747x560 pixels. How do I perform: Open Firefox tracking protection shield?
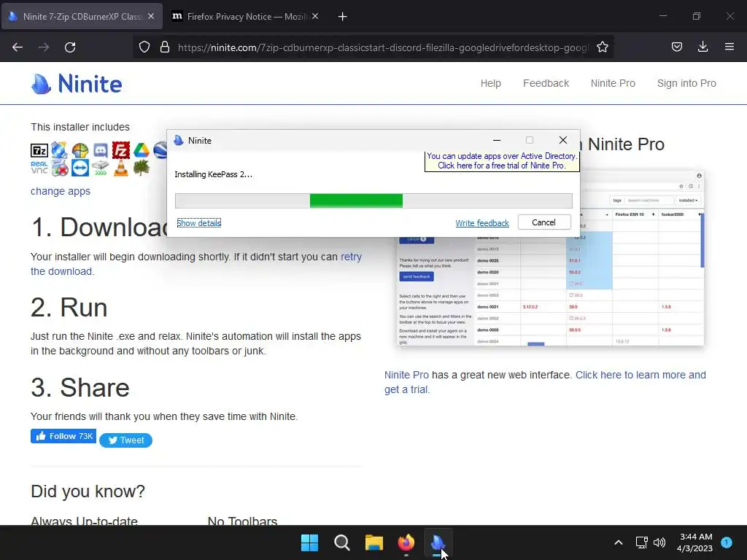pyautogui.click(x=144, y=47)
